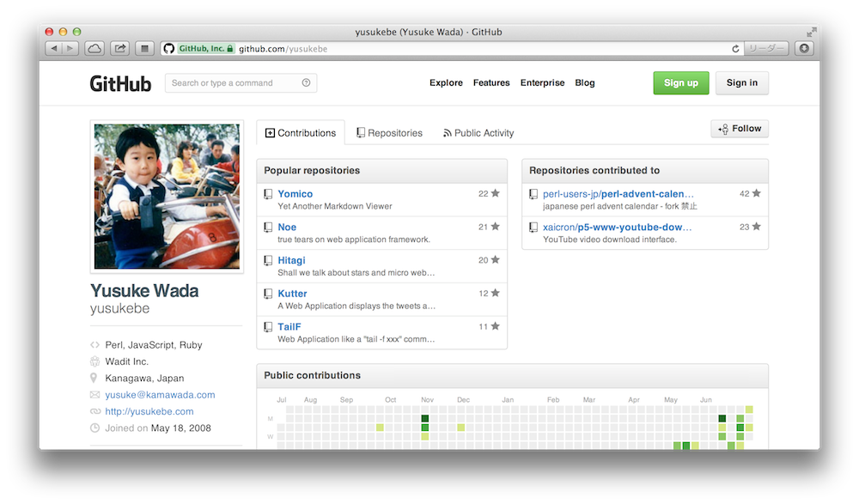Viewport: 859px width, 504px height.
Task: Open the Blog nav link
Action: [584, 82]
